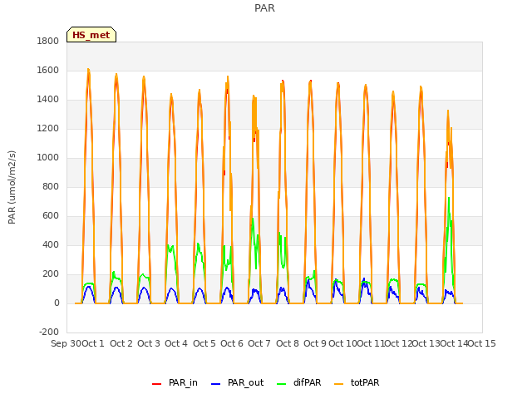The height and width of the screenshot is (399, 532).
Task: Click the 400 y-axis tick label
Action: [51, 244]
